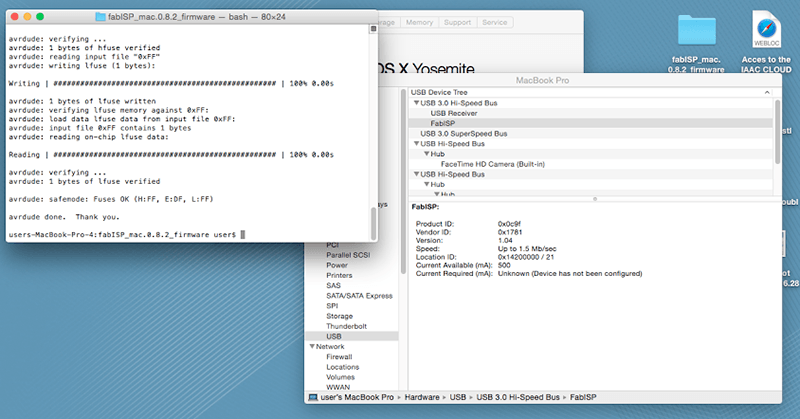
Task: Click the Terminal vertical scrollbar
Action: tap(373, 223)
